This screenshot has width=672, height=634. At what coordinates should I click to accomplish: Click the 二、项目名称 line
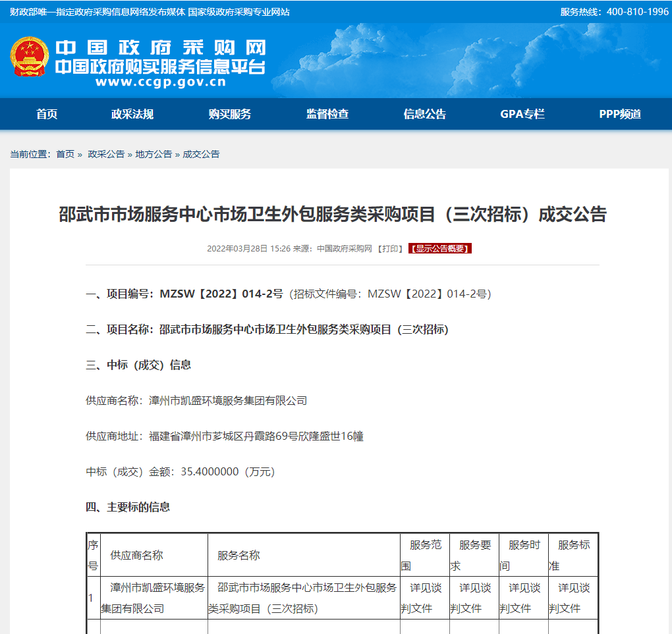point(267,329)
